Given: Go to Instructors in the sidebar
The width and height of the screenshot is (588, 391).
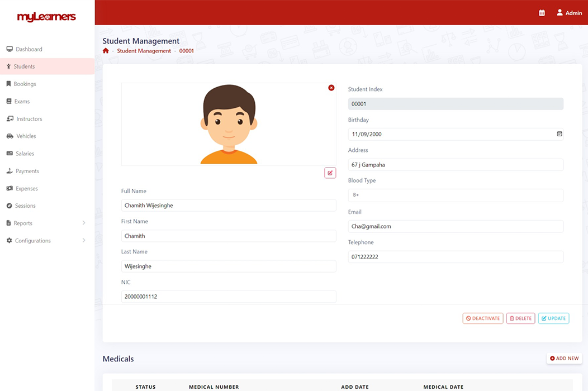Looking at the screenshot, I should click(29, 119).
